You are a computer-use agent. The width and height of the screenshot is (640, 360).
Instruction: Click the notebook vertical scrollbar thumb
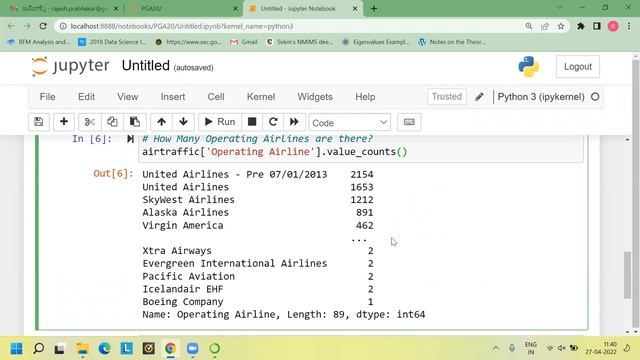pyautogui.click(x=627, y=275)
